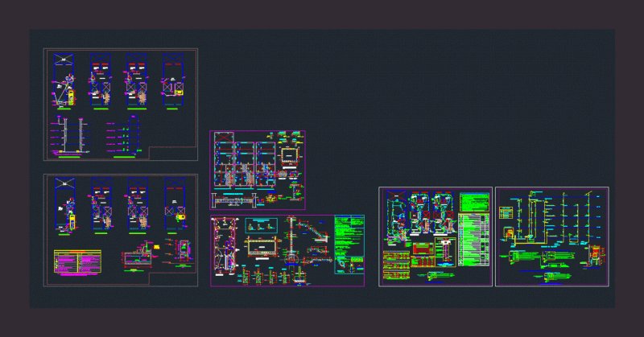This screenshot has height=337, width=644.
Task: Click the yellow and magenta schedule table
Action: pos(77,261)
